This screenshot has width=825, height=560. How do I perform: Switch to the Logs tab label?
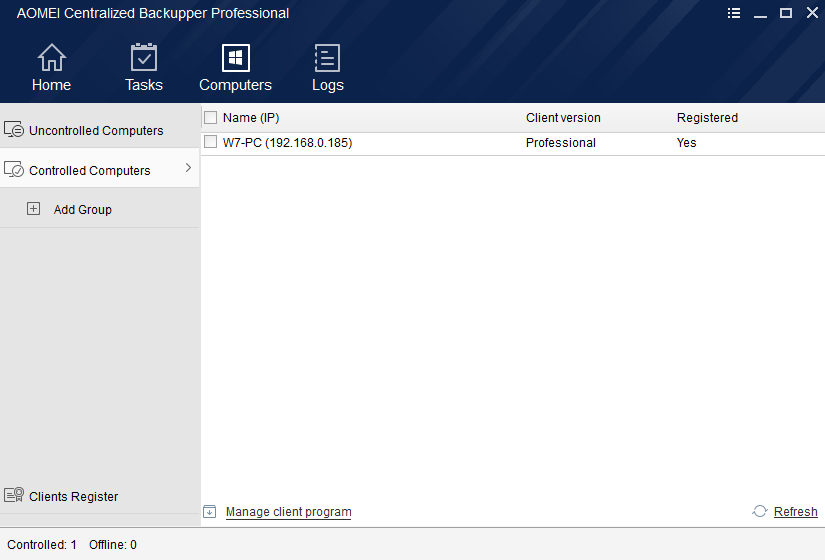click(x=328, y=85)
